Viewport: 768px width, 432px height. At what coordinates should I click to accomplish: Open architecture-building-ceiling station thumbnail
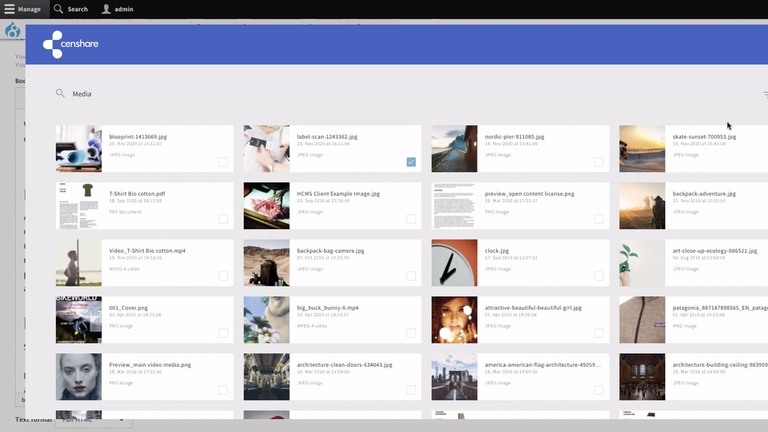click(642, 377)
